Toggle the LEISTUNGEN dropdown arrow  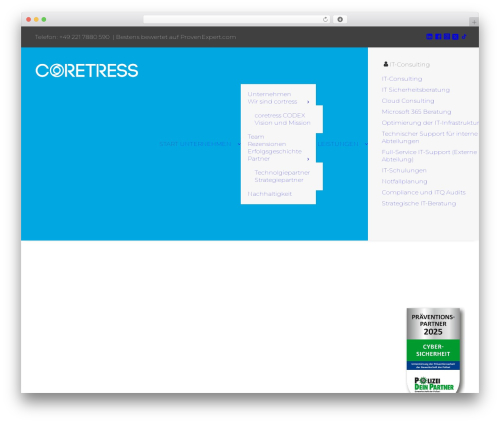pyautogui.click(x=366, y=144)
